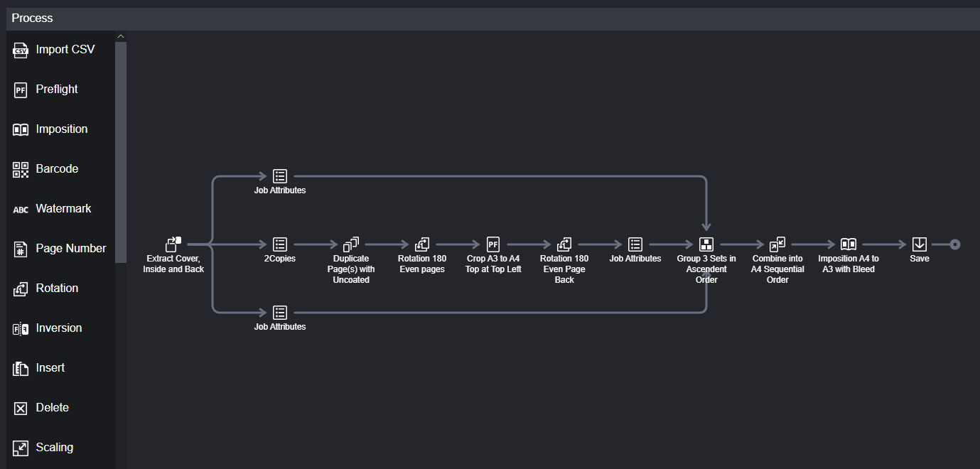Click the Crop A3 to A4 node

(492, 244)
